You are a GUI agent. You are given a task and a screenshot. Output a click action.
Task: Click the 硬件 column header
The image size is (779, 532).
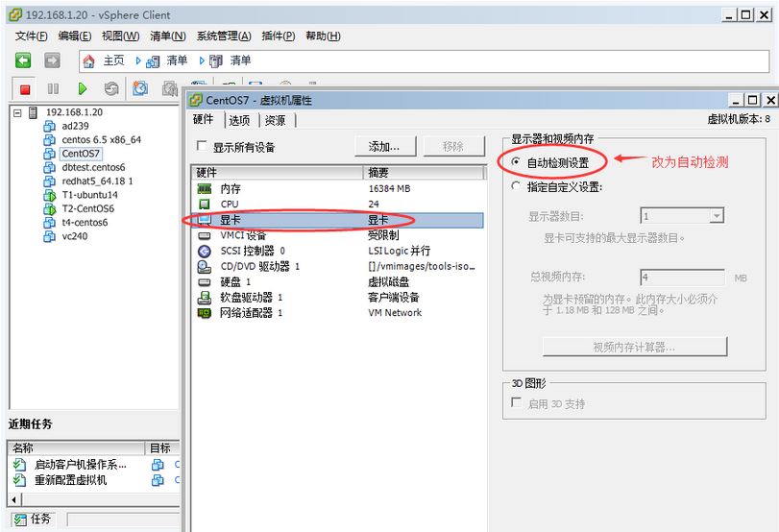278,172
